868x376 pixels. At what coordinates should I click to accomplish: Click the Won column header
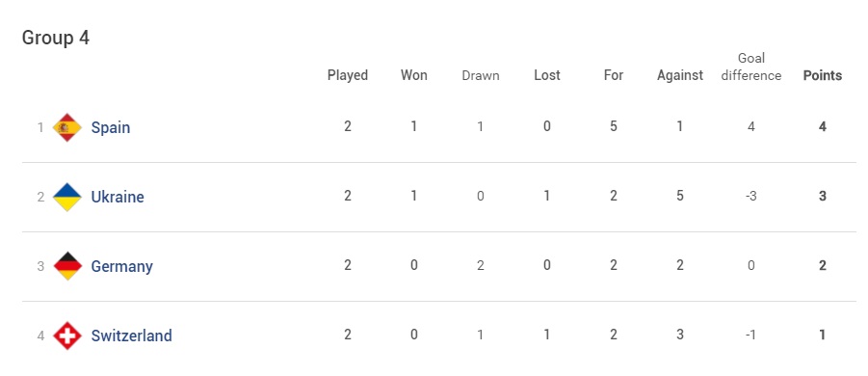414,75
